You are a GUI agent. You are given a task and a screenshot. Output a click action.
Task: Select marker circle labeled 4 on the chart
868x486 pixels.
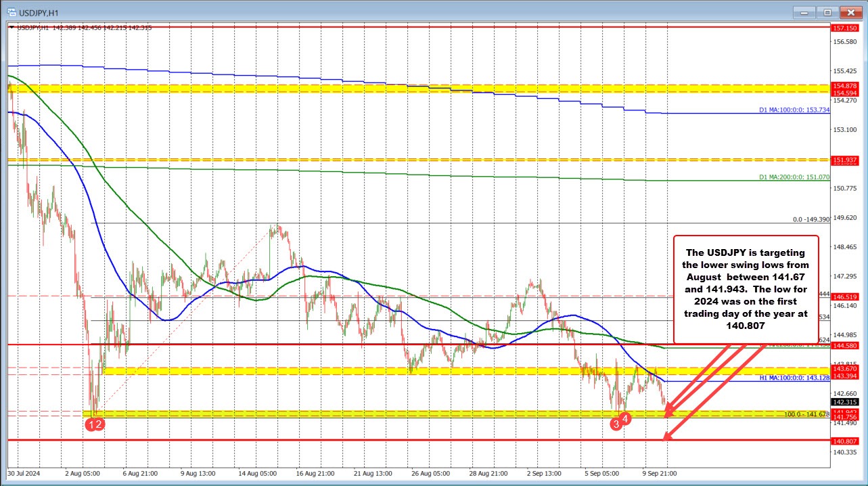[x=626, y=419]
